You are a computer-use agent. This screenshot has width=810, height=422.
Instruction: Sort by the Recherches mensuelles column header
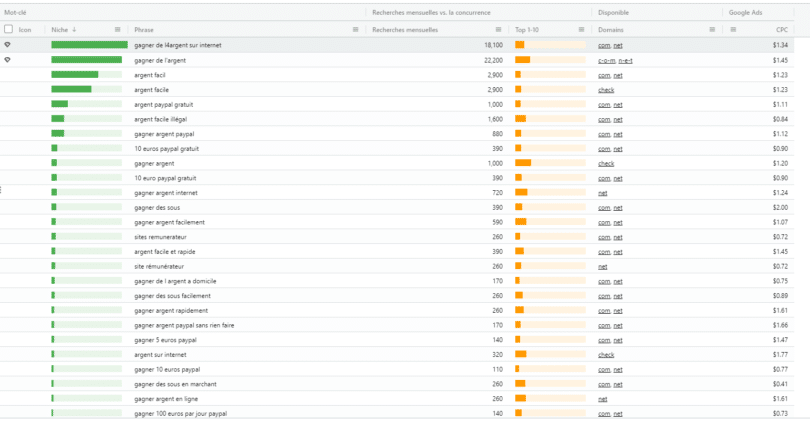405,30
